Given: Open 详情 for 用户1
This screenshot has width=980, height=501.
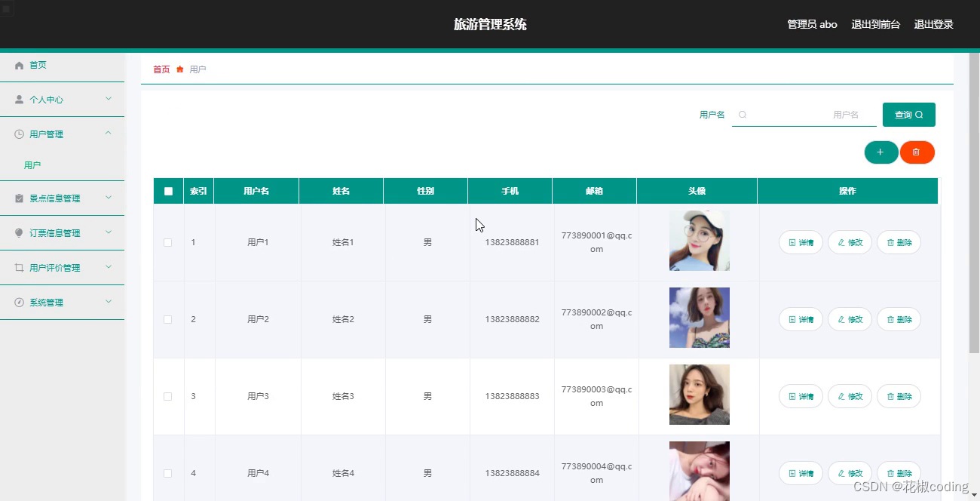Looking at the screenshot, I should (801, 243).
